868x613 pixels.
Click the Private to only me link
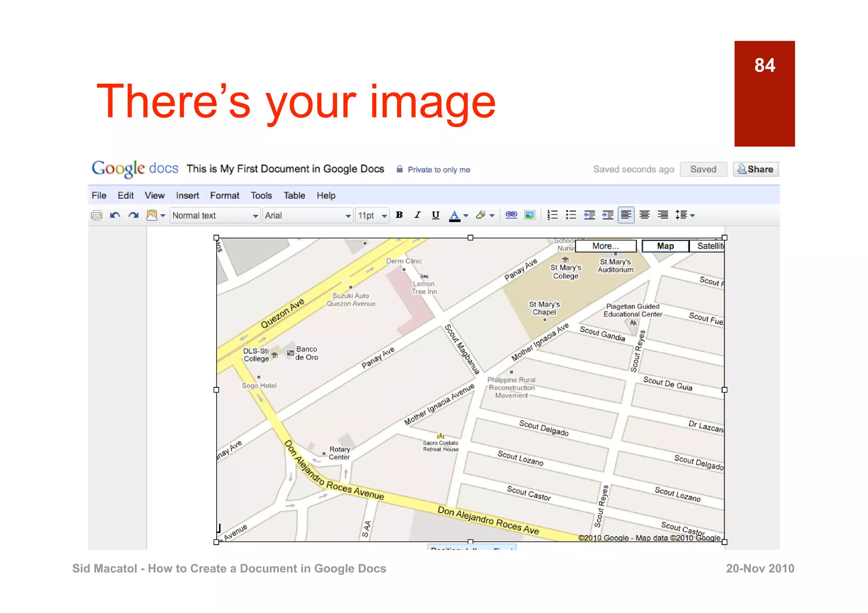[x=439, y=170]
